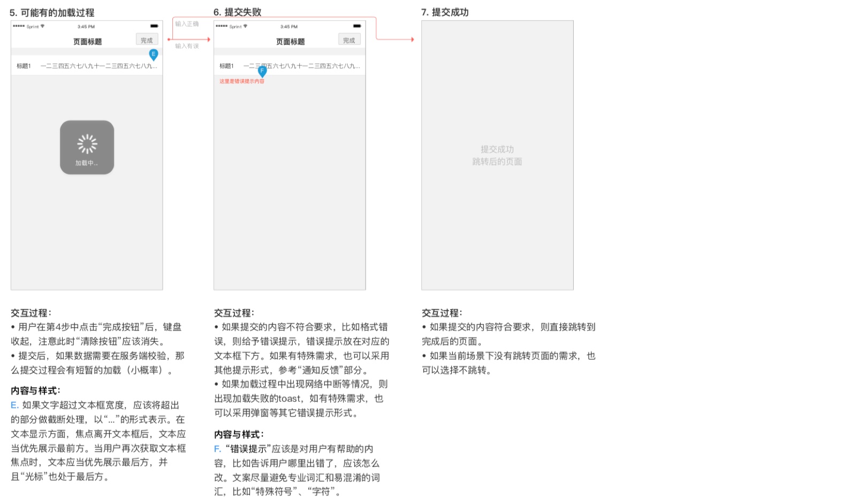Viewport: 851px width, 504px height.
Task: Click the text field beside 标题1 in mockup 6
Action: tap(302, 66)
